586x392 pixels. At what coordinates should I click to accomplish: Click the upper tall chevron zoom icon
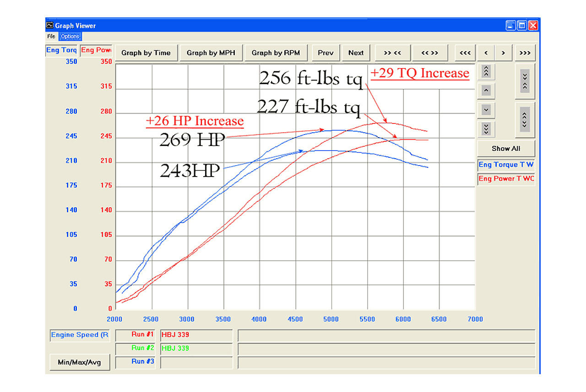click(524, 81)
